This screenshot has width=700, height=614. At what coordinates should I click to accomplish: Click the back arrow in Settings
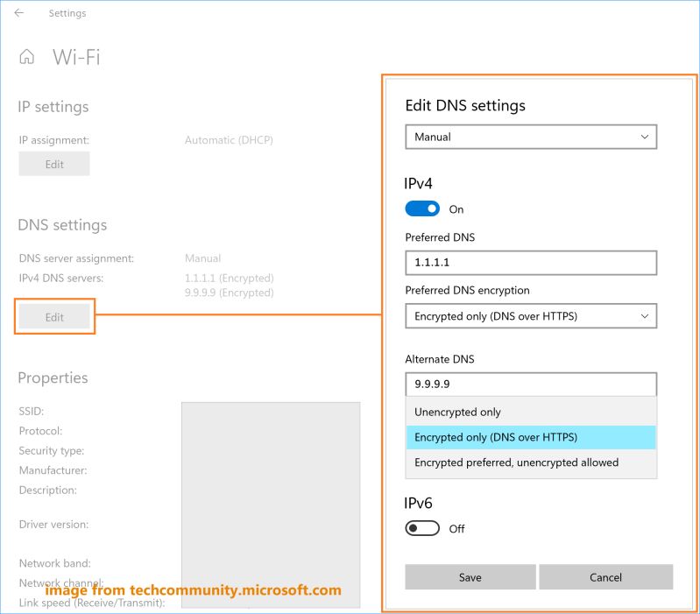18,13
